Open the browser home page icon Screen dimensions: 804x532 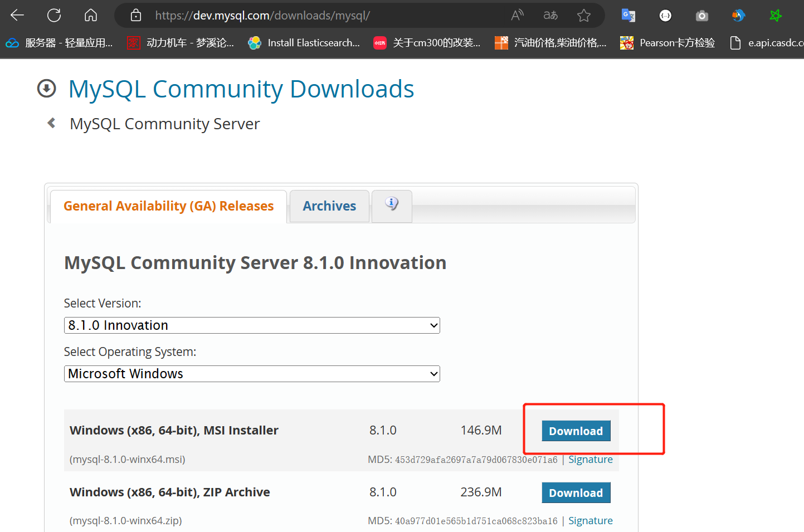pyautogui.click(x=91, y=15)
